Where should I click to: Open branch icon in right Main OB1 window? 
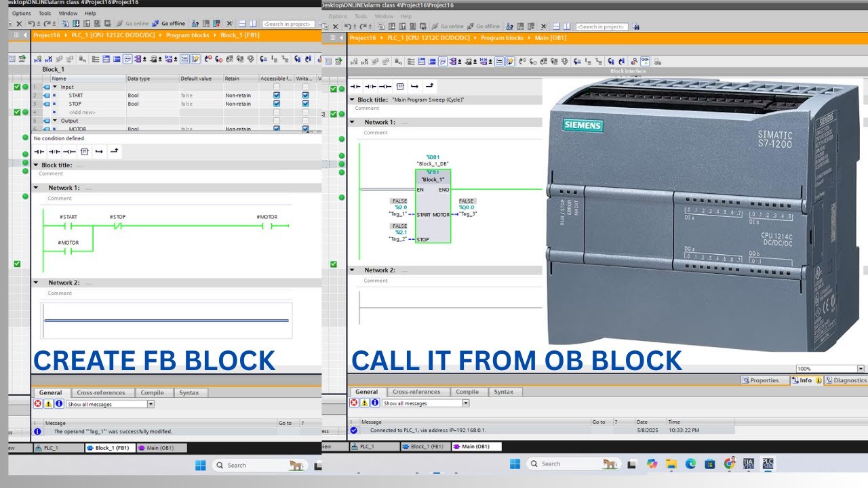pyautogui.click(x=415, y=86)
